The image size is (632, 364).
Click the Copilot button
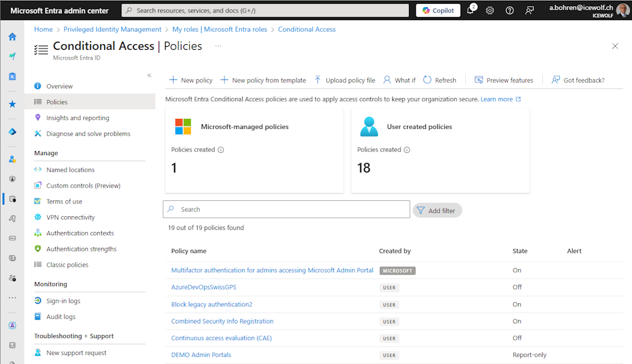439,11
